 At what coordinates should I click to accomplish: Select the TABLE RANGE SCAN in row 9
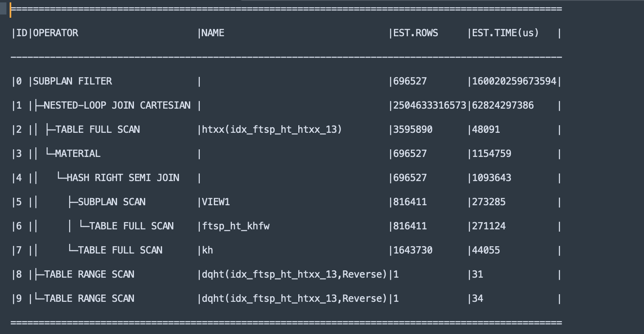(x=89, y=299)
